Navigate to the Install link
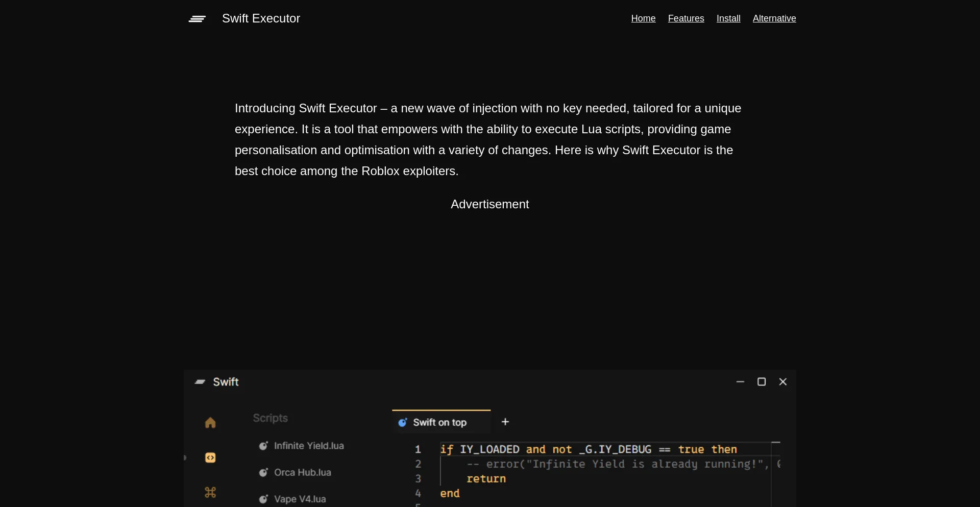This screenshot has width=980, height=507. pos(728,18)
